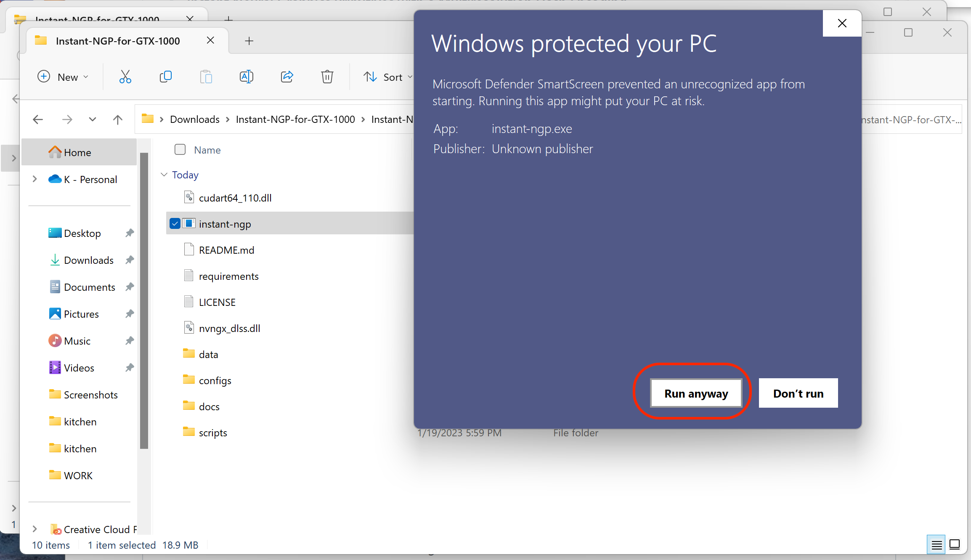Select cudart64_110.dll file
This screenshot has height=560, width=971.
(235, 198)
